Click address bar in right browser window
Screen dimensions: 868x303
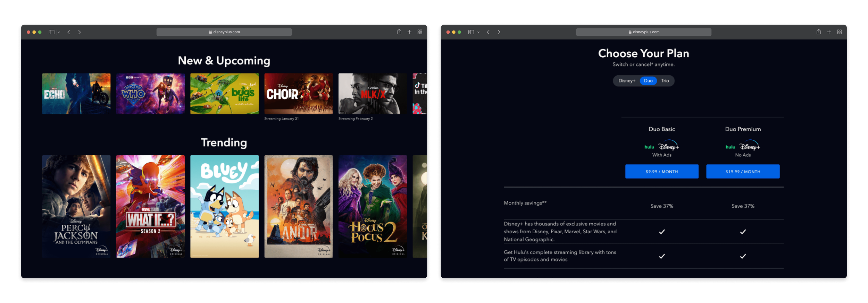click(644, 32)
